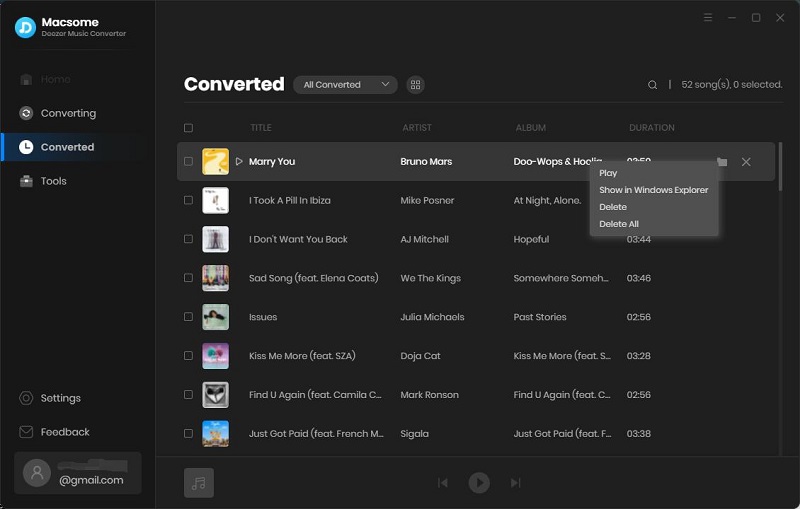Open the search for converted songs
This screenshot has width=800, height=509.
pos(652,85)
